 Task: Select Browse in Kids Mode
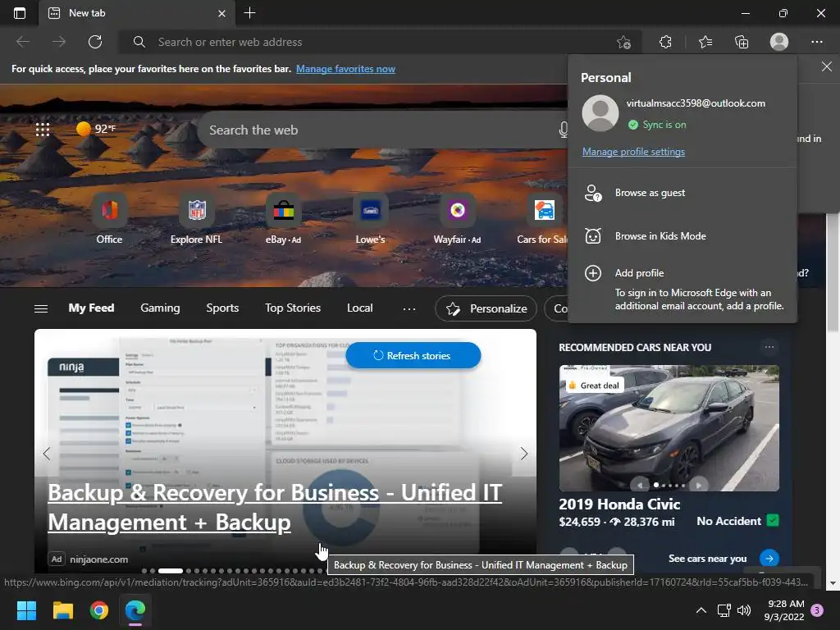coord(682,236)
